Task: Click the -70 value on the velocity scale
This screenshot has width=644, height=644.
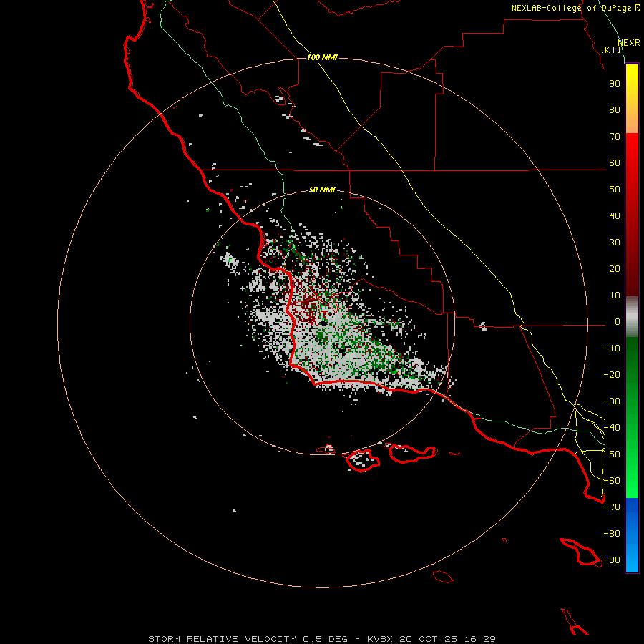Action: click(x=612, y=507)
